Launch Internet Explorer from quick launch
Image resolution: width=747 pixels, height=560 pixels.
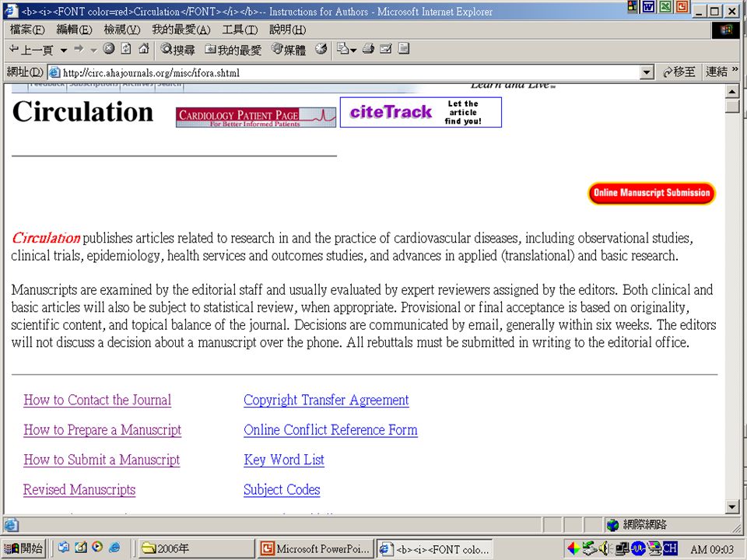pos(115,548)
